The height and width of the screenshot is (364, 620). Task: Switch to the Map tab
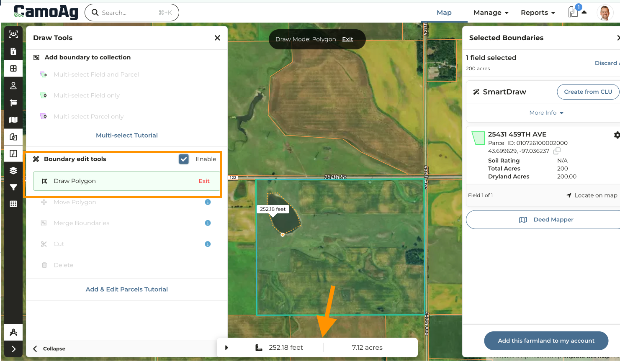click(x=444, y=13)
